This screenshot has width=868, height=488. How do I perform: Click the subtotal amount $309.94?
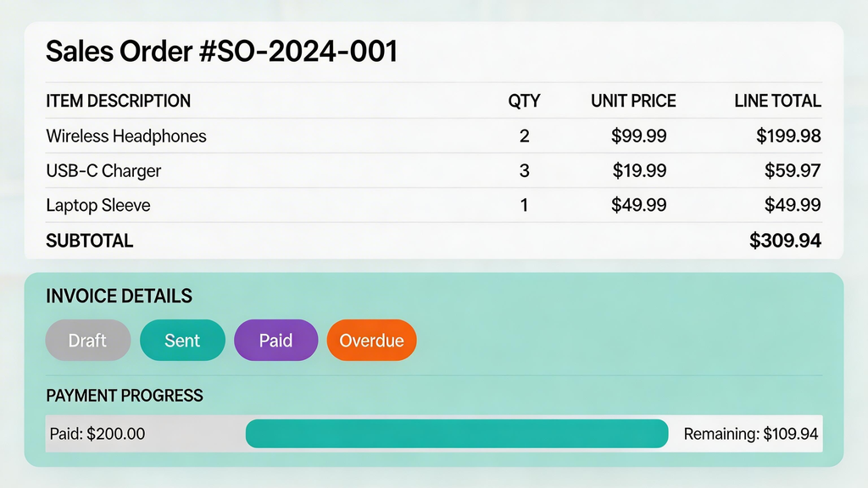tap(784, 241)
